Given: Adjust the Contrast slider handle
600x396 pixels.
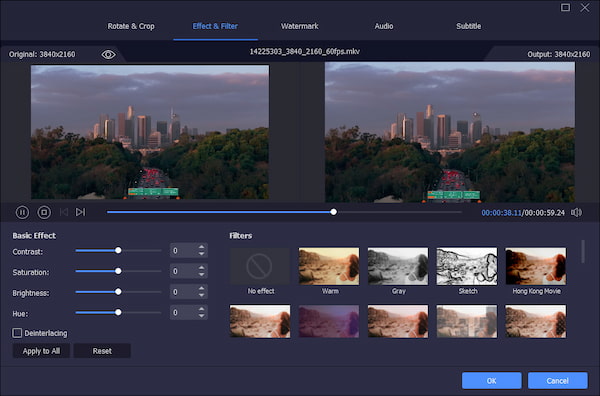Looking at the screenshot, I should click(118, 250).
